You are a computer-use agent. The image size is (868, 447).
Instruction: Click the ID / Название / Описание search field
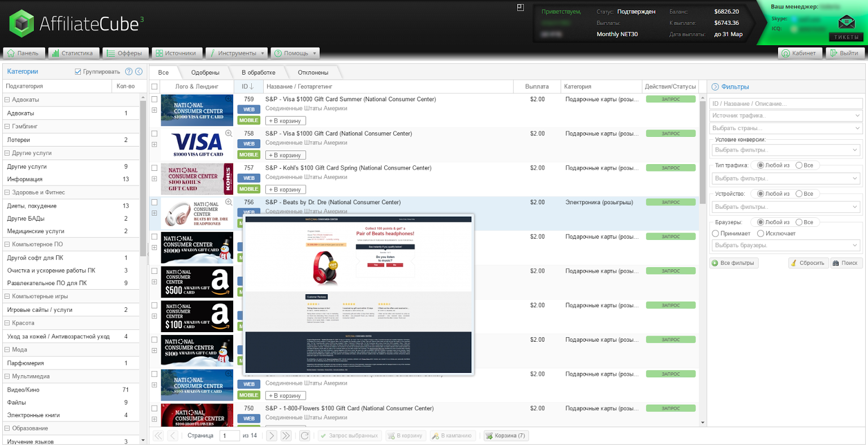point(786,104)
